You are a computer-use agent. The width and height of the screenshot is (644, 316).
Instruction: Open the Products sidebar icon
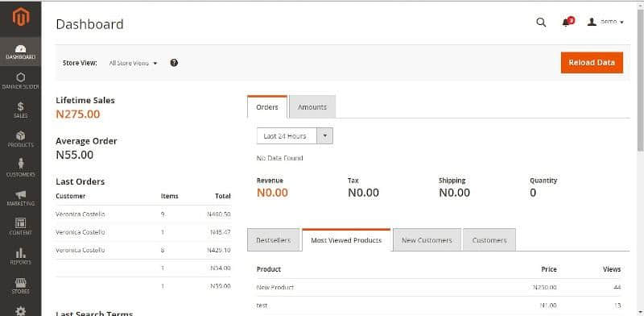(x=21, y=135)
